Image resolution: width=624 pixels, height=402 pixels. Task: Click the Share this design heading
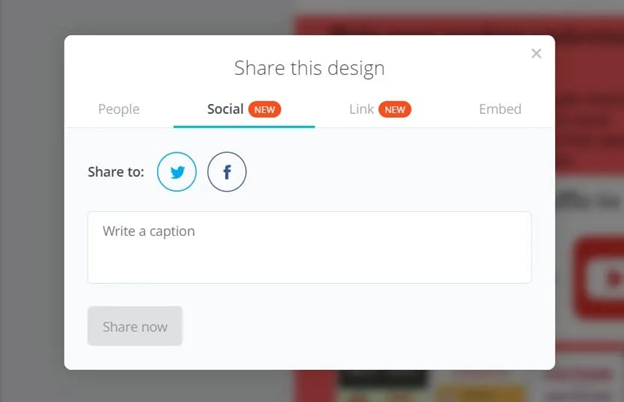tap(310, 68)
